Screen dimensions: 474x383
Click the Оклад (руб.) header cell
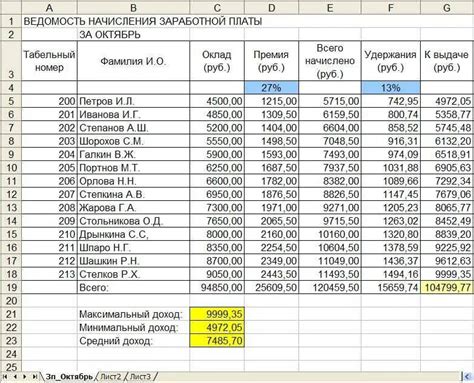point(217,61)
